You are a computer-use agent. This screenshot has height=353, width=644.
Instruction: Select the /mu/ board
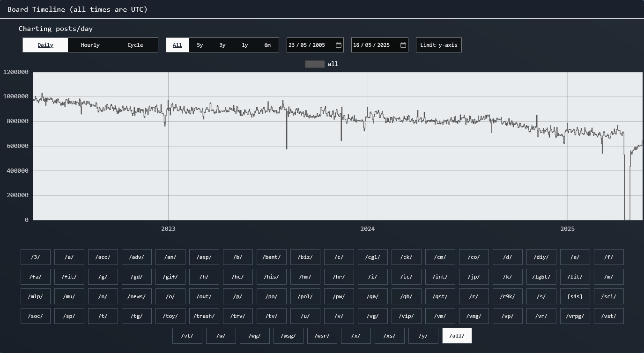[69, 296]
